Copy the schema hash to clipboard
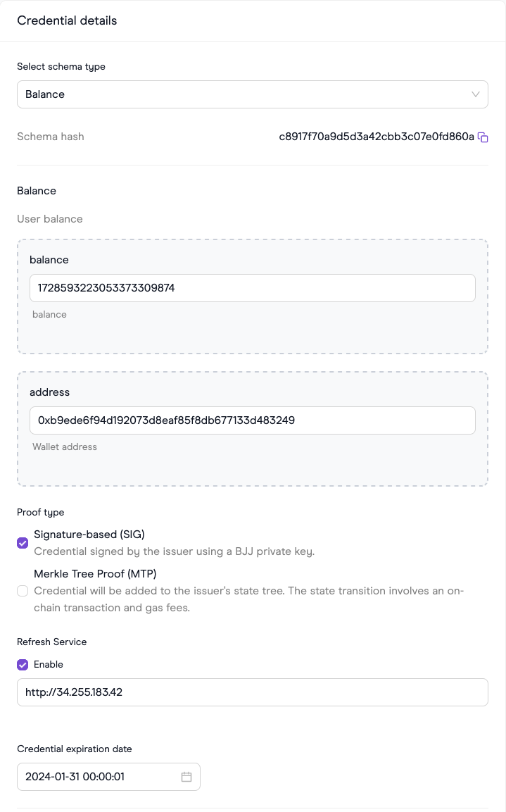 click(x=483, y=137)
